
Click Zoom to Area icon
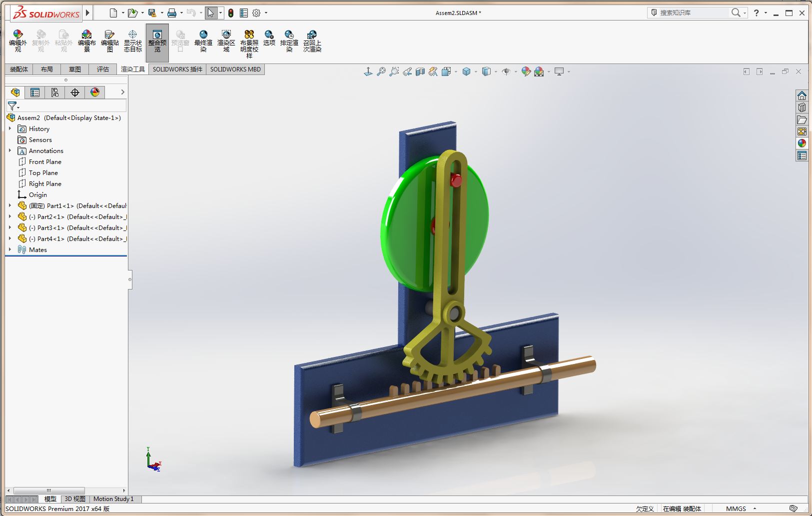click(394, 71)
